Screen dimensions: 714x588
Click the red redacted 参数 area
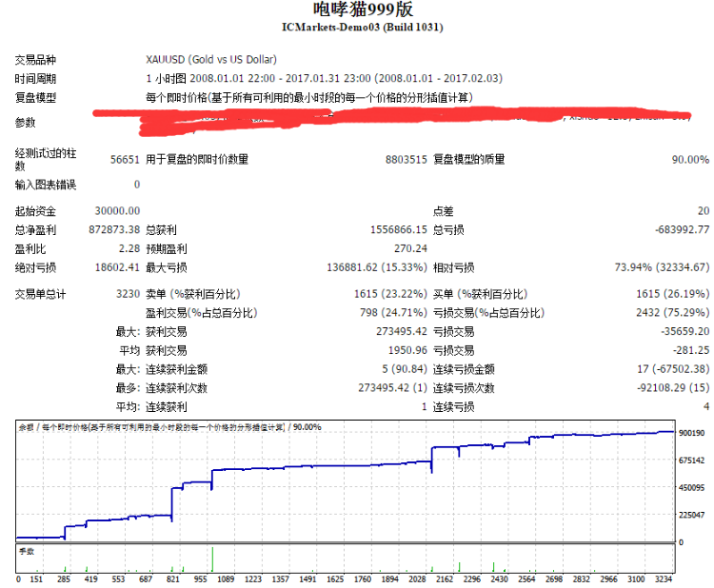381,122
